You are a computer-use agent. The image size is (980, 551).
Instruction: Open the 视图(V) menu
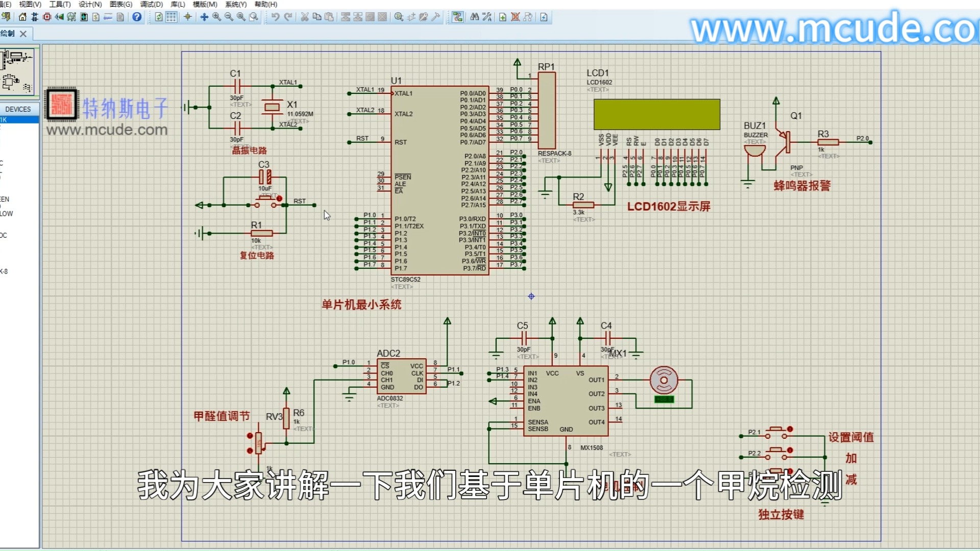(x=30, y=4)
